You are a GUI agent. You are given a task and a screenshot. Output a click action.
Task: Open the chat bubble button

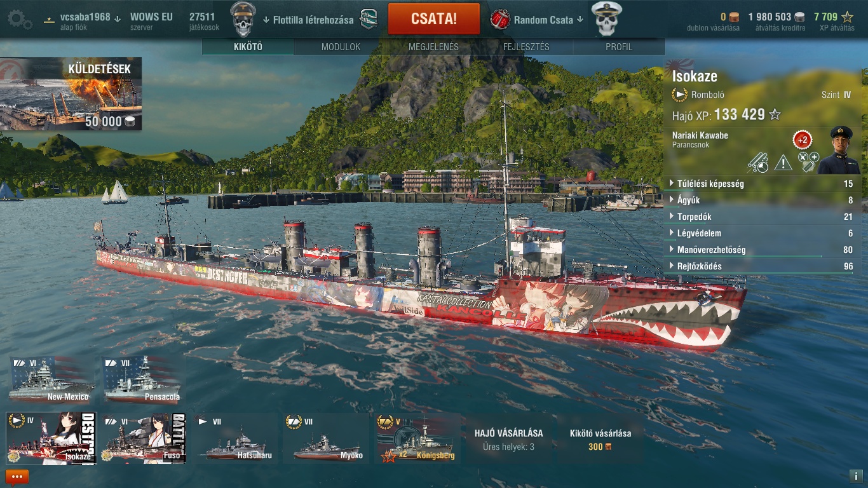(17, 476)
